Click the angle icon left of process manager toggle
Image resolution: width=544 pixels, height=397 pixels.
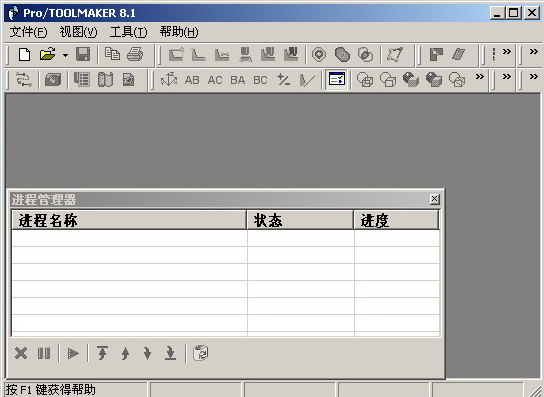(307, 80)
